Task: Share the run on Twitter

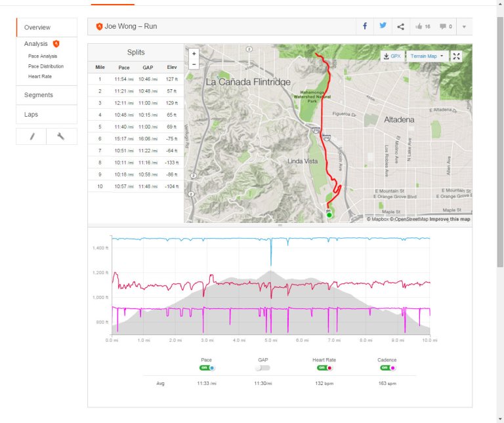Action: tap(383, 27)
